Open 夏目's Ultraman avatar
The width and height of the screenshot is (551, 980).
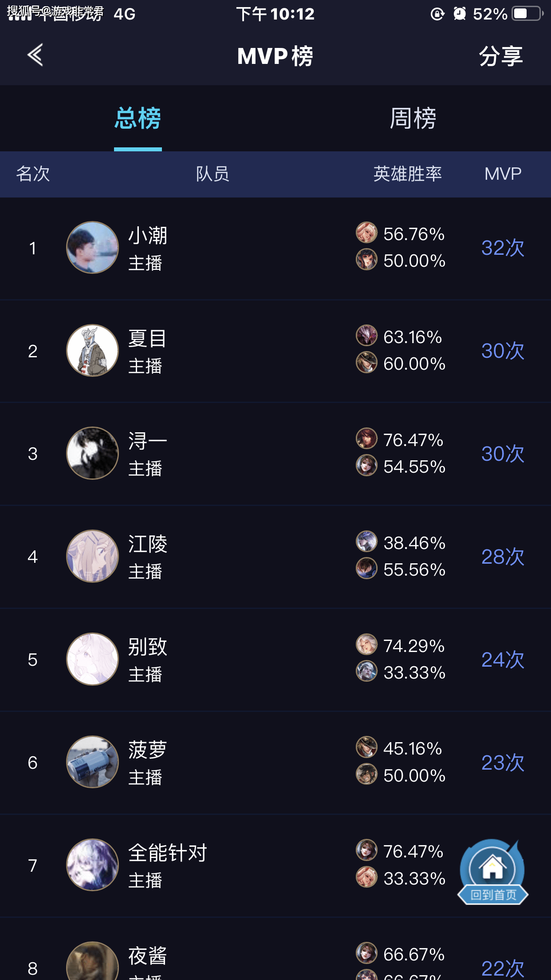pyautogui.click(x=92, y=350)
